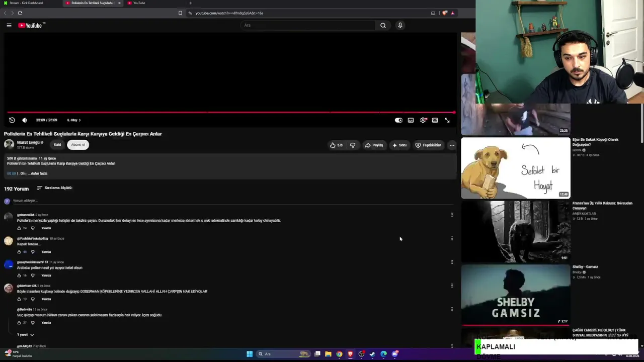This screenshot has width=644, height=362.
Task: Replay the video with the replay button
Action: [x=12, y=120]
